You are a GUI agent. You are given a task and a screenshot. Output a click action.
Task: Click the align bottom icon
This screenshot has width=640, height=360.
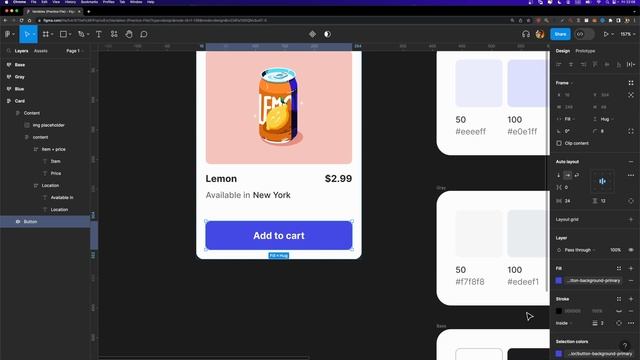(619, 64)
